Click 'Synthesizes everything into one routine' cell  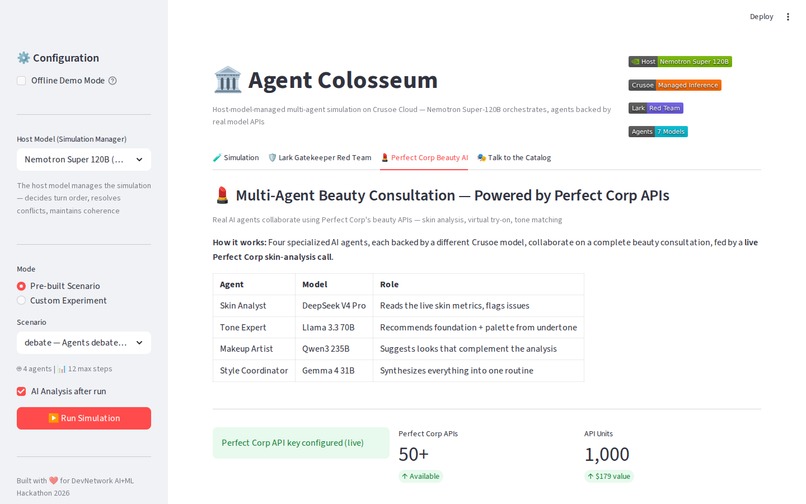(x=479, y=370)
